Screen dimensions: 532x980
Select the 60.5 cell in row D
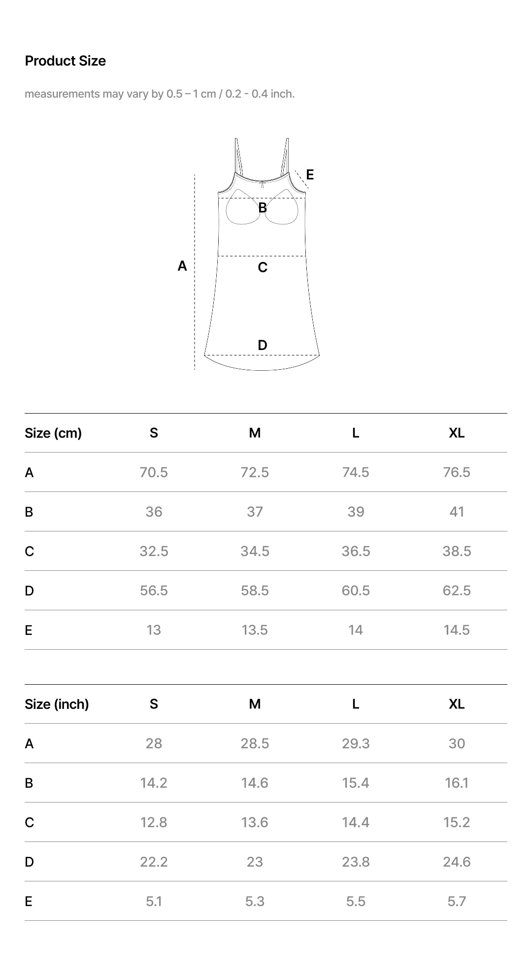pos(356,591)
